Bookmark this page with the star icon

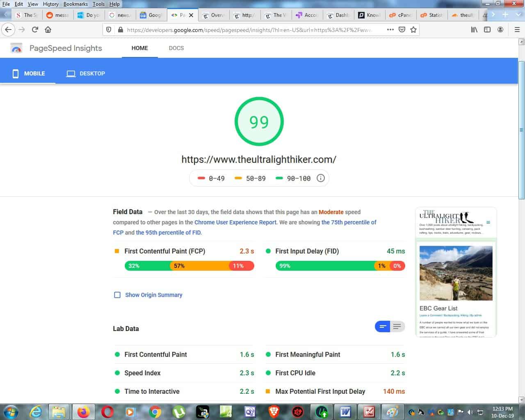click(x=413, y=30)
